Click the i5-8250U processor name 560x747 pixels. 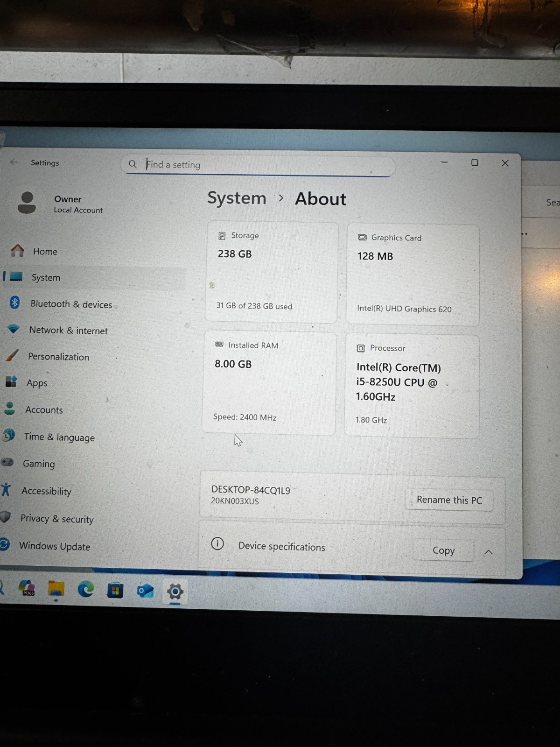[398, 382]
